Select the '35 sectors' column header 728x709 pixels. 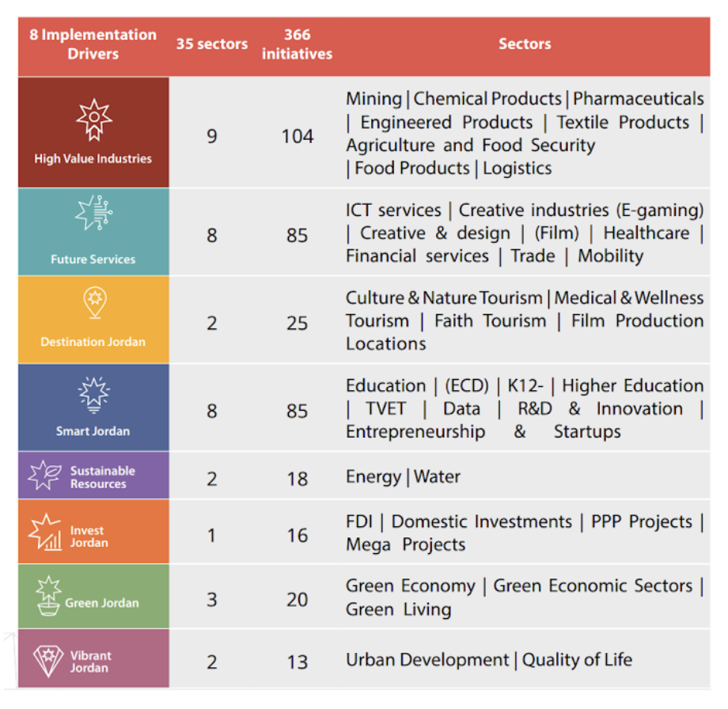click(x=211, y=44)
